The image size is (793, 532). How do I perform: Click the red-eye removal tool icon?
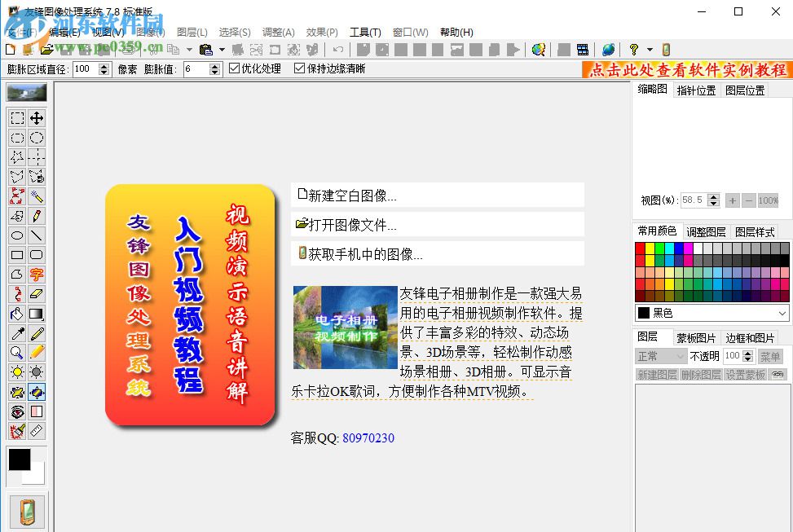pos(17,411)
